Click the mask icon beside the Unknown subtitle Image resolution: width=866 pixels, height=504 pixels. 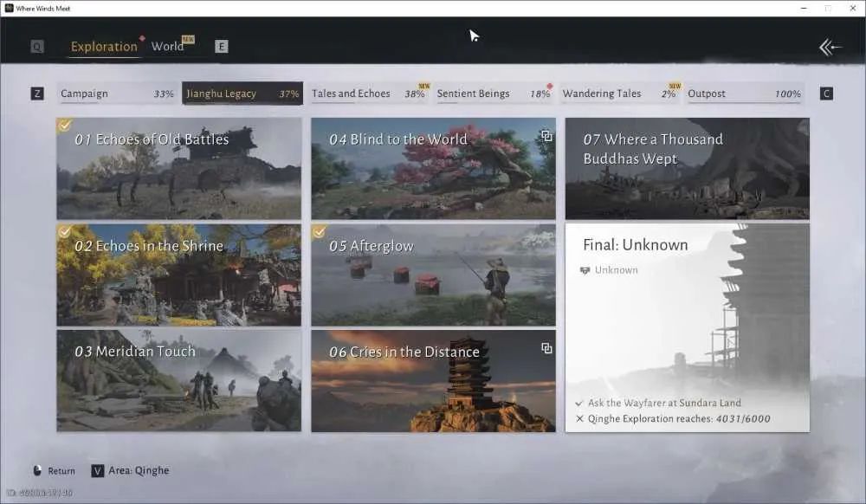pos(585,270)
